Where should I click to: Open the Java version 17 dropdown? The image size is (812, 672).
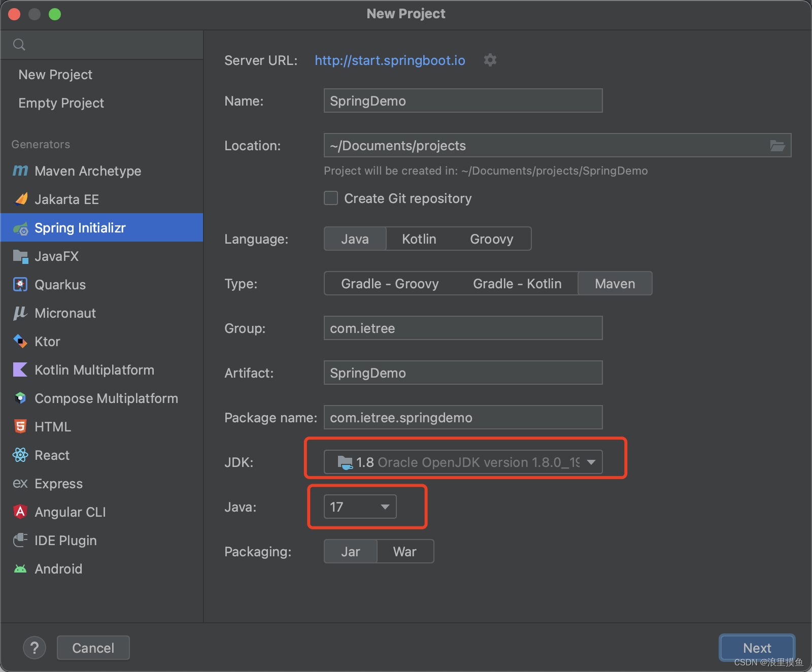(x=360, y=507)
